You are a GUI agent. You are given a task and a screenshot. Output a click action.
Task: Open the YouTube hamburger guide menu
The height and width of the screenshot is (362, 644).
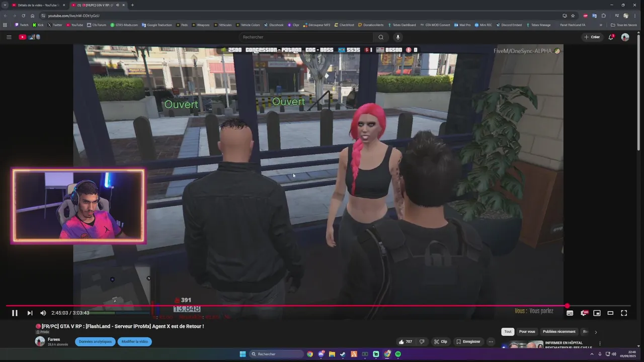pyautogui.click(x=9, y=37)
